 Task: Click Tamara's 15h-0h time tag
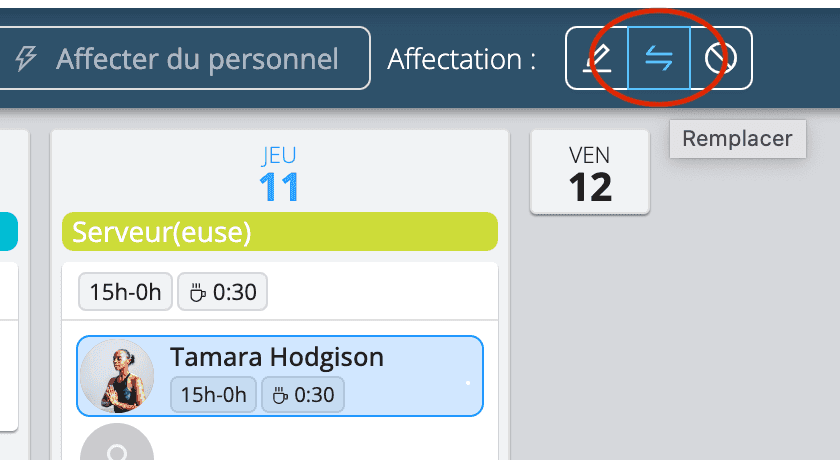(213, 395)
